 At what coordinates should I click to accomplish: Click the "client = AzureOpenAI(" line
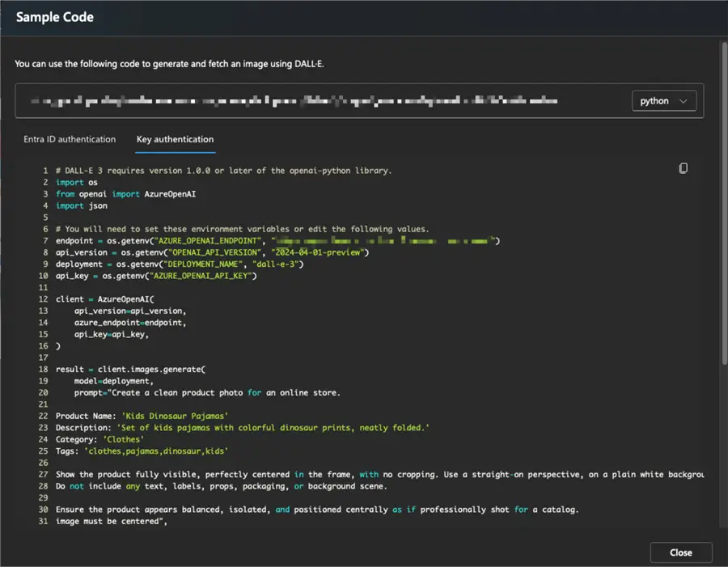pyautogui.click(x=104, y=299)
